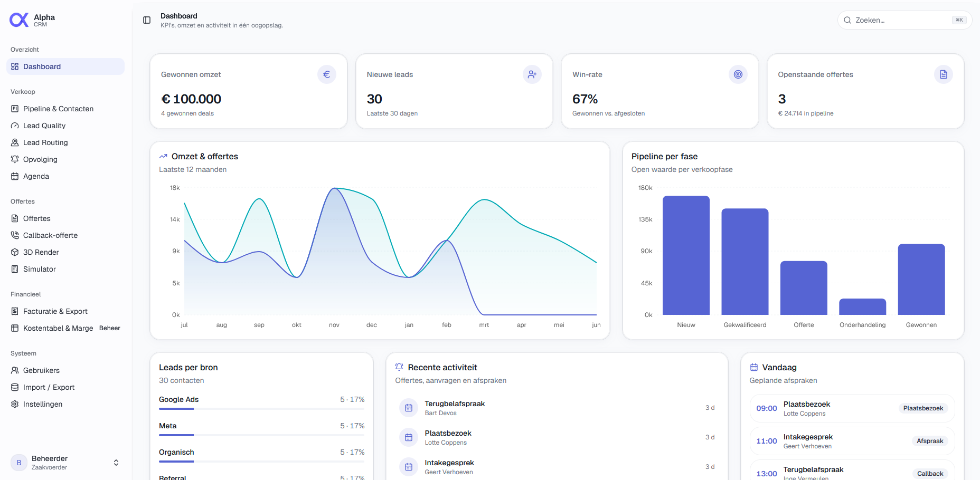Click the calendar icon beside Vandaag

[754, 367]
